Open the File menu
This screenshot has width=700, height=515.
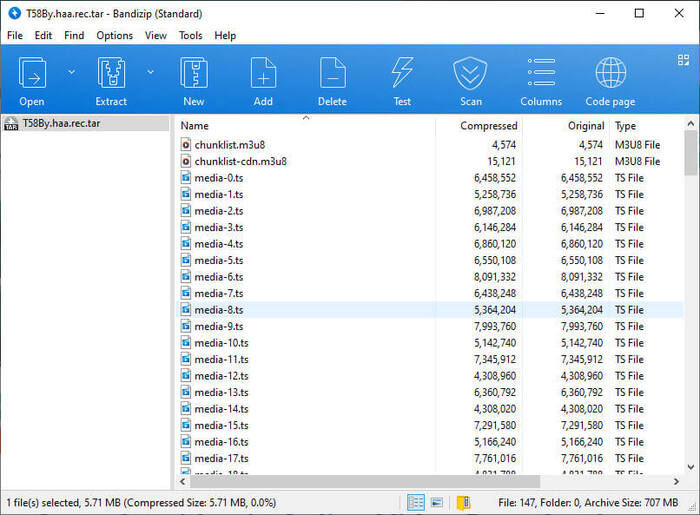15,35
